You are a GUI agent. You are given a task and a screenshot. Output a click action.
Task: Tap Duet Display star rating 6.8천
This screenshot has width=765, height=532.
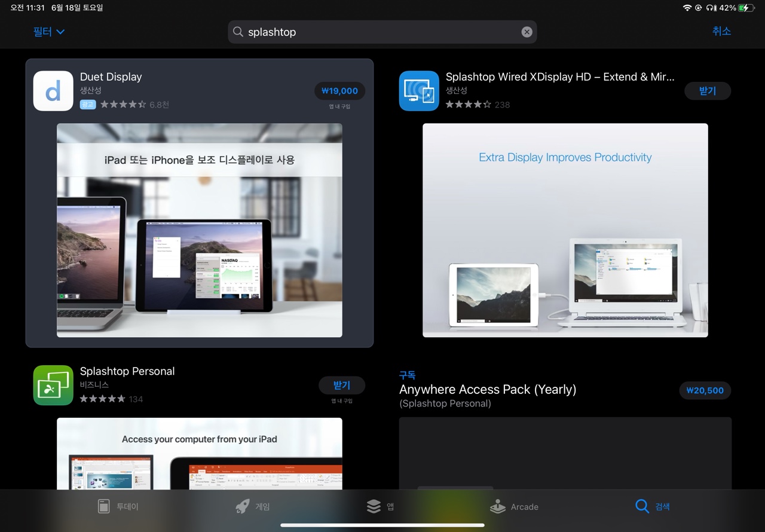[134, 105]
